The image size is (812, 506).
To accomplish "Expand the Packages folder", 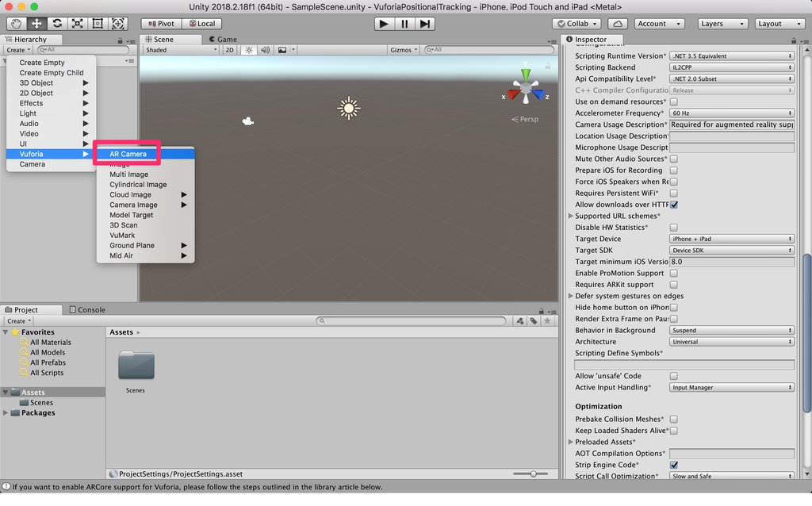I will [6, 412].
